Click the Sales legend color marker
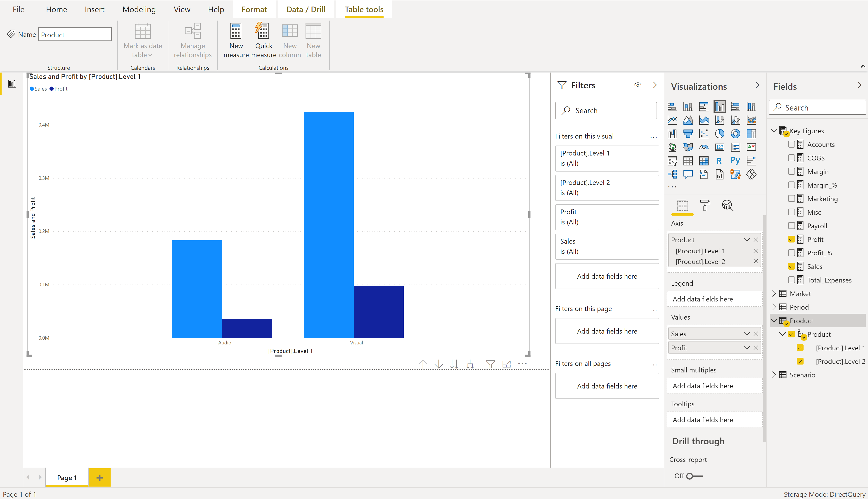Image resolution: width=868 pixels, height=499 pixels. (32, 89)
